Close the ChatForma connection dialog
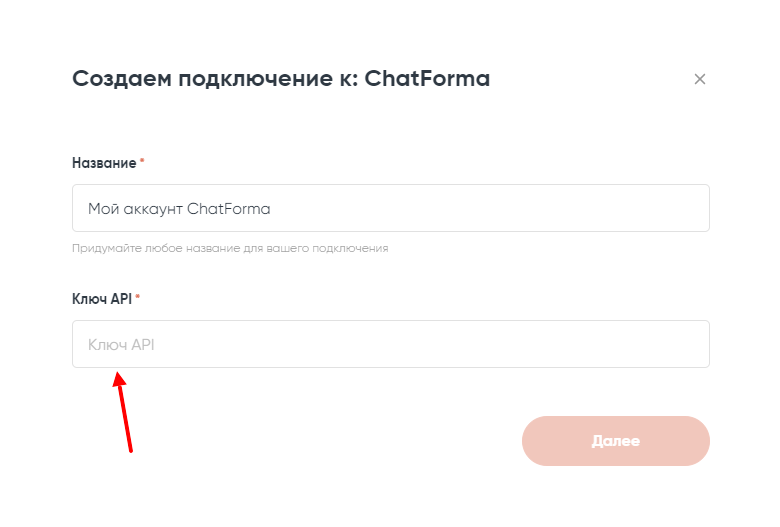 click(700, 79)
